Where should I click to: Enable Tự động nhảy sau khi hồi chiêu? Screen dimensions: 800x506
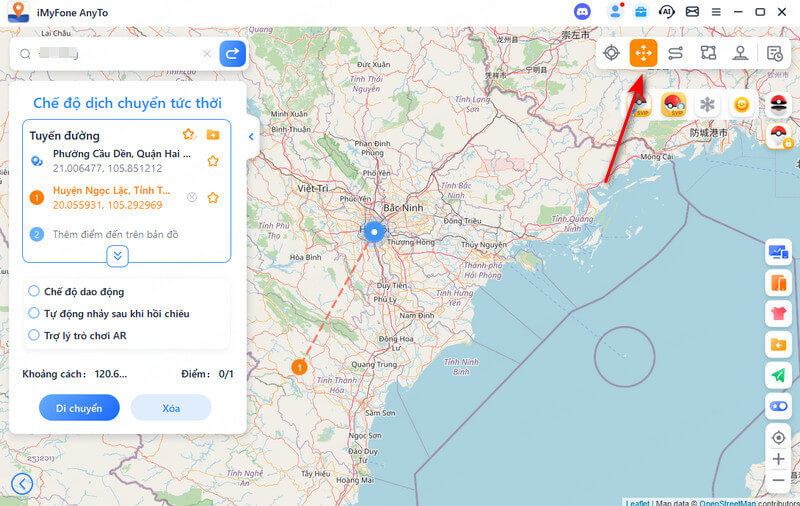click(34, 313)
